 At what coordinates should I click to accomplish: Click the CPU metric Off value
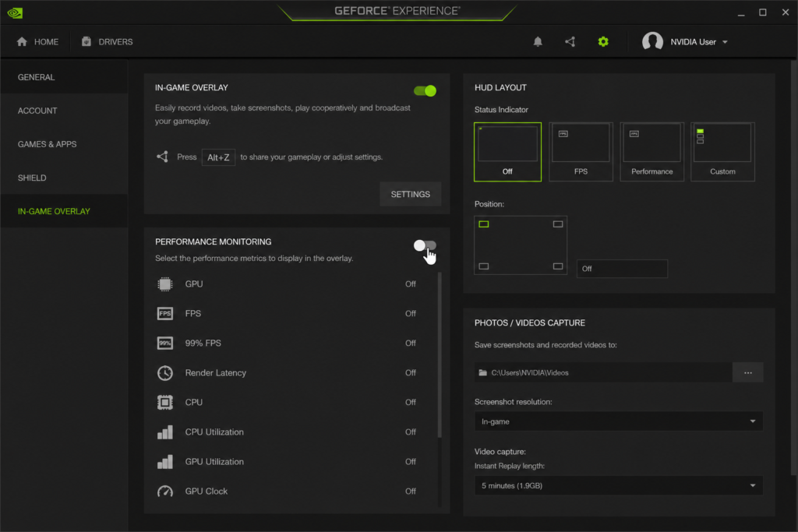click(410, 402)
